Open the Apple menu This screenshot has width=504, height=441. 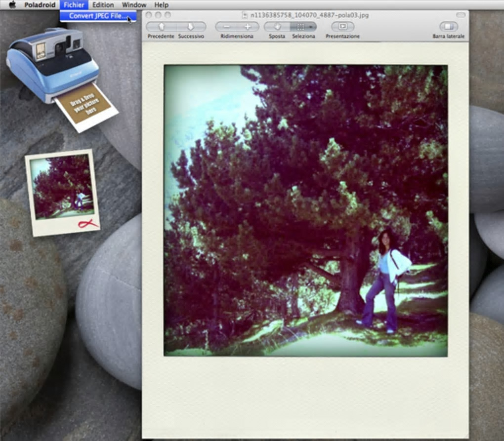tap(12, 5)
